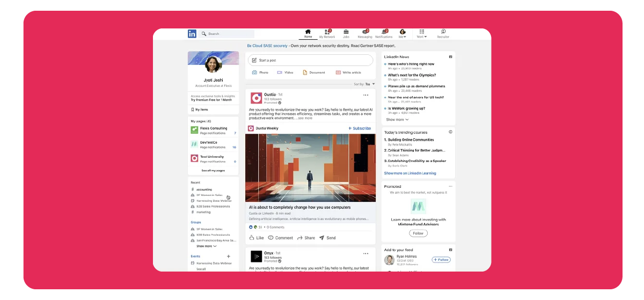Open AI is about to completely change headline
Image resolution: width=644 pixels, height=300 pixels.
tap(299, 207)
